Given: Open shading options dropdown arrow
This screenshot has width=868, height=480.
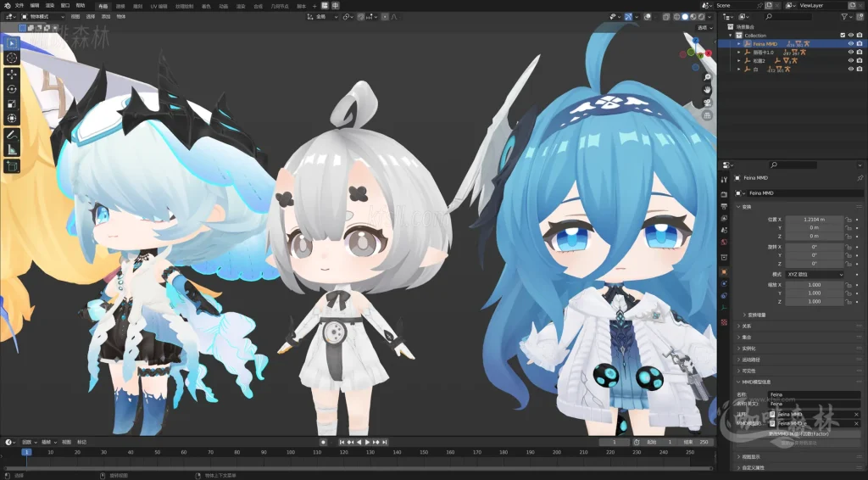Looking at the screenshot, I should point(709,17).
